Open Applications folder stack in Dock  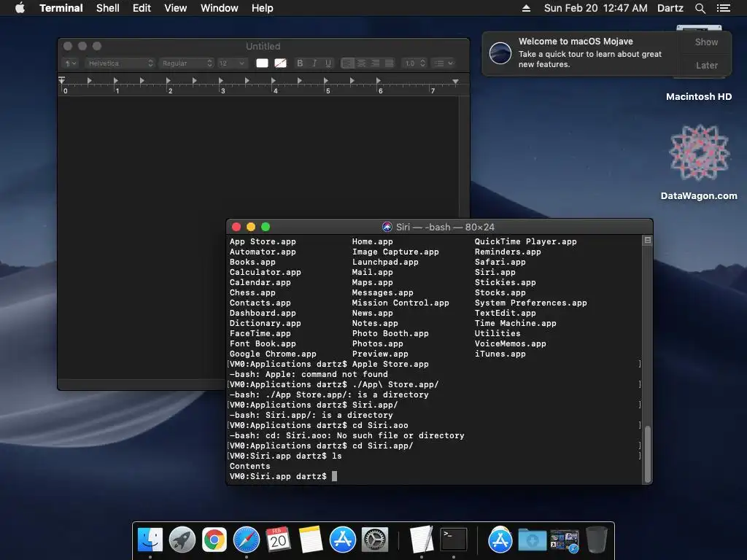click(x=500, y=540)
